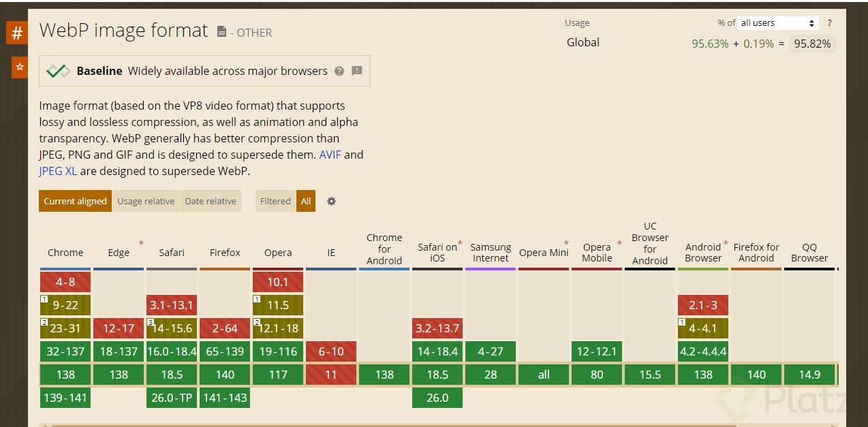
Task: Select IE 11 current version cell
Action: click(331, 375)
